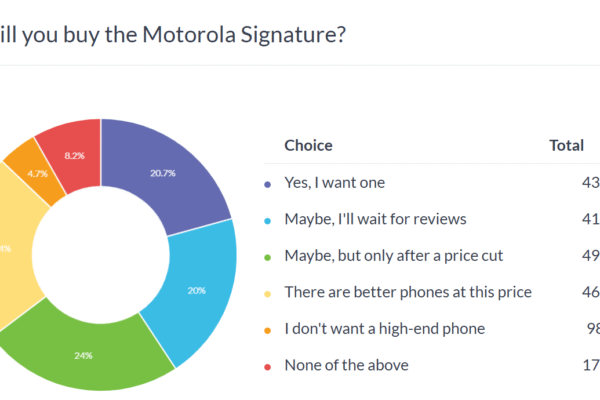Select 'There are better phones at this price'
The image size is (600, 400).
click(x=408, y=292)
